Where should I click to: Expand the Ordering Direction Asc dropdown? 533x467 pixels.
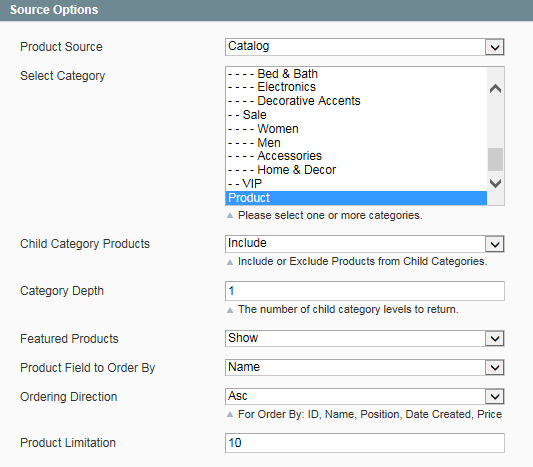tap(364, 396)
